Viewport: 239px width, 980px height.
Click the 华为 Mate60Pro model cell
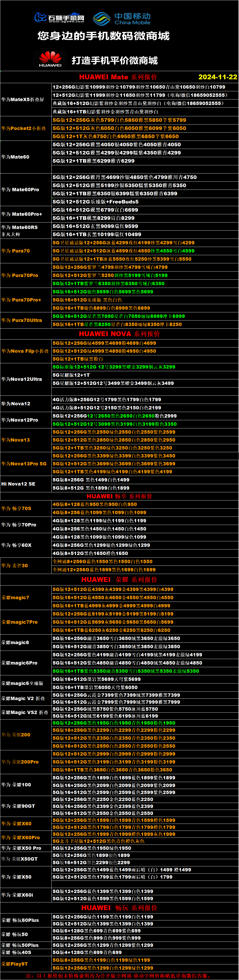click(x=25, y=190)
